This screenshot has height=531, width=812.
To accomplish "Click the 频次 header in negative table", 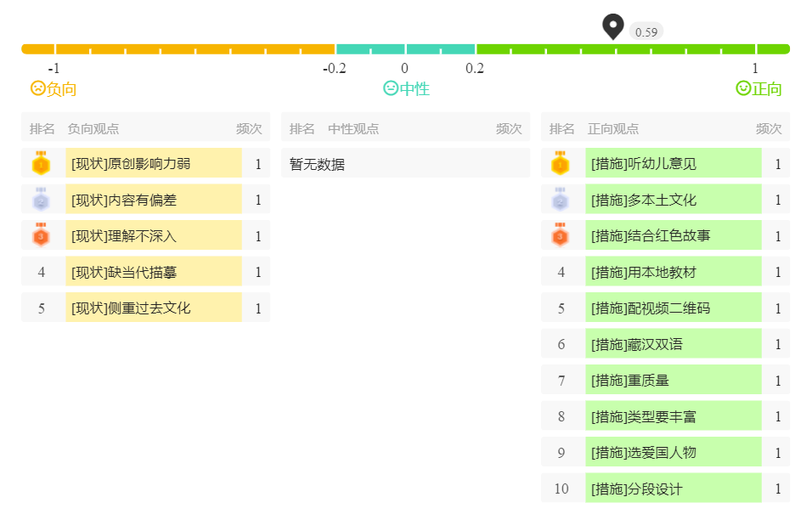I will [249, 128].
